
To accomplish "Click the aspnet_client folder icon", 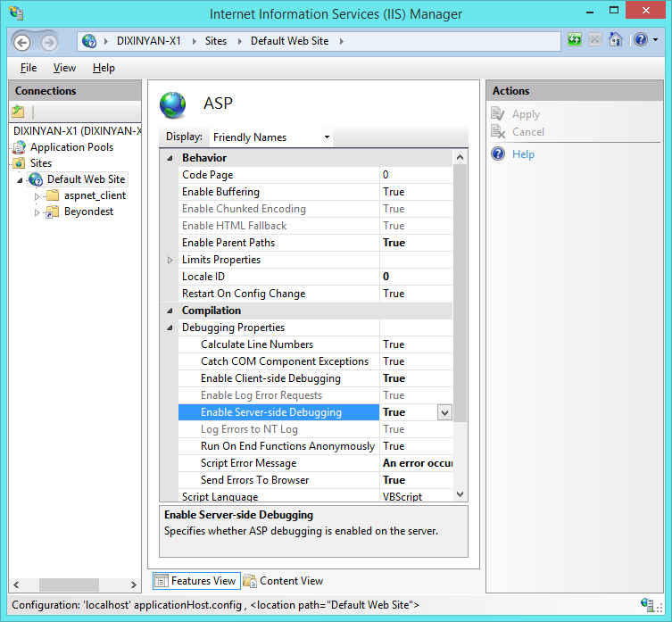I will (x=53, y=195).
